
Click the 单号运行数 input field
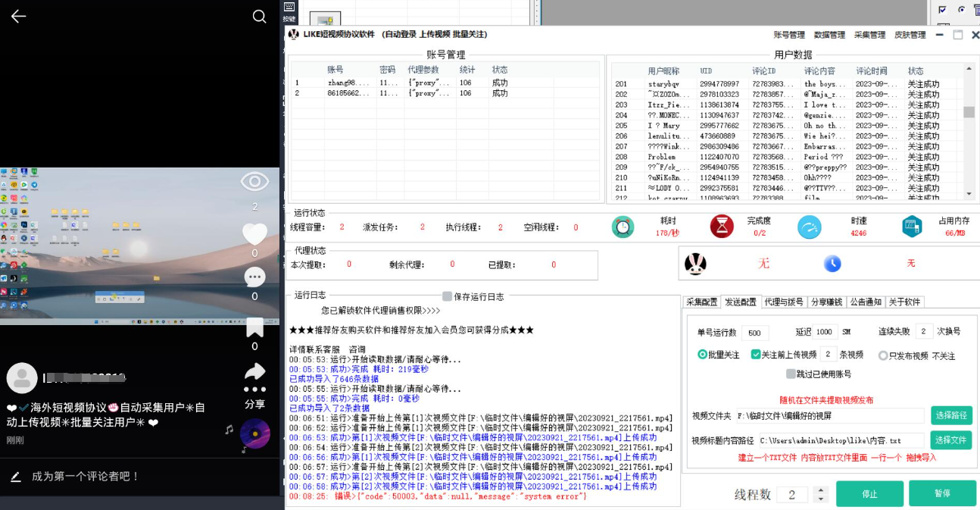754,333
